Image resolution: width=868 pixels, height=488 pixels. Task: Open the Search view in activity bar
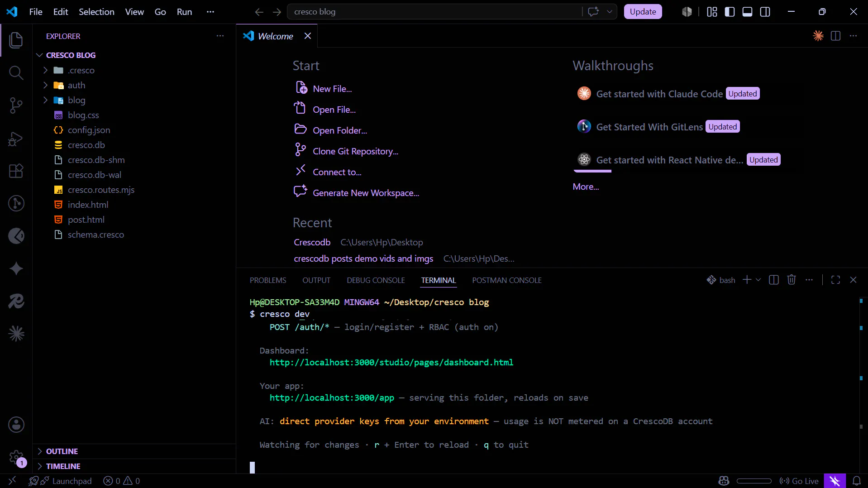(x=16, y=72)
